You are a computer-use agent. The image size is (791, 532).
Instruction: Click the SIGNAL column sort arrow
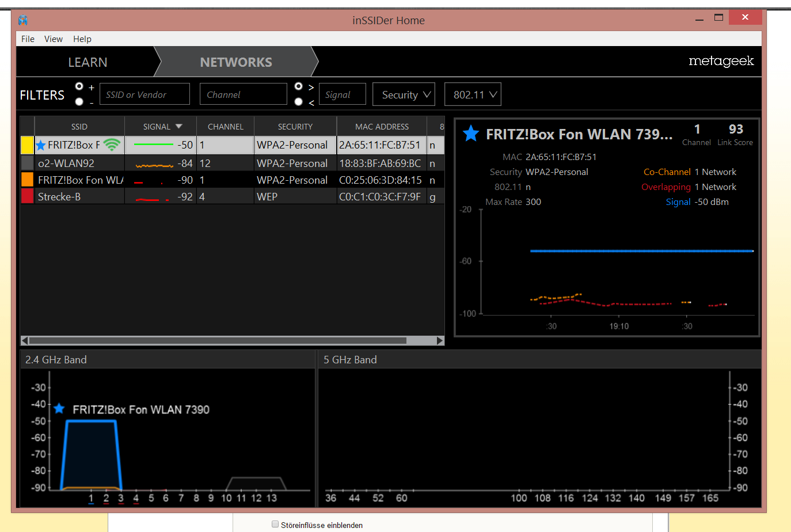pos(178,126)
